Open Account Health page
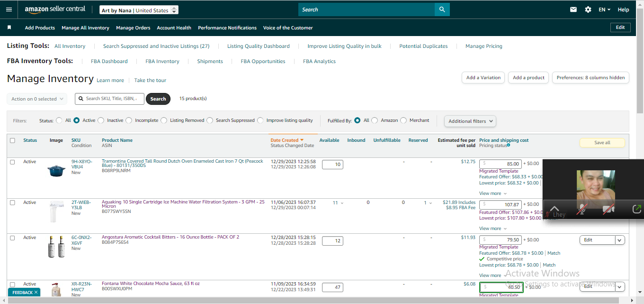 [174, 28]
